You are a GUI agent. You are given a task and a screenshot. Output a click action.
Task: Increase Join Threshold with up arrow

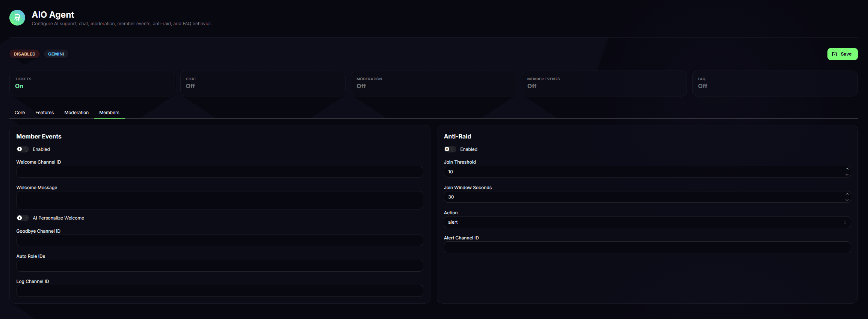point(847,169)
